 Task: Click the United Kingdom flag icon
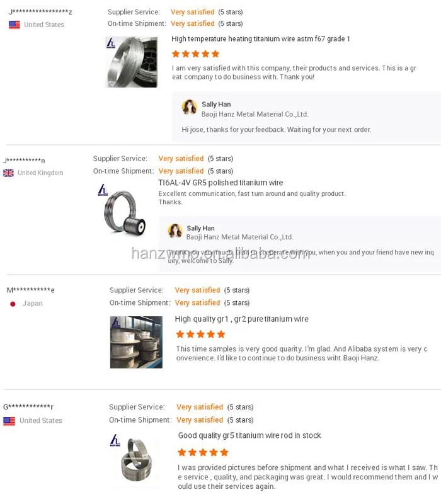click(8, 173)
